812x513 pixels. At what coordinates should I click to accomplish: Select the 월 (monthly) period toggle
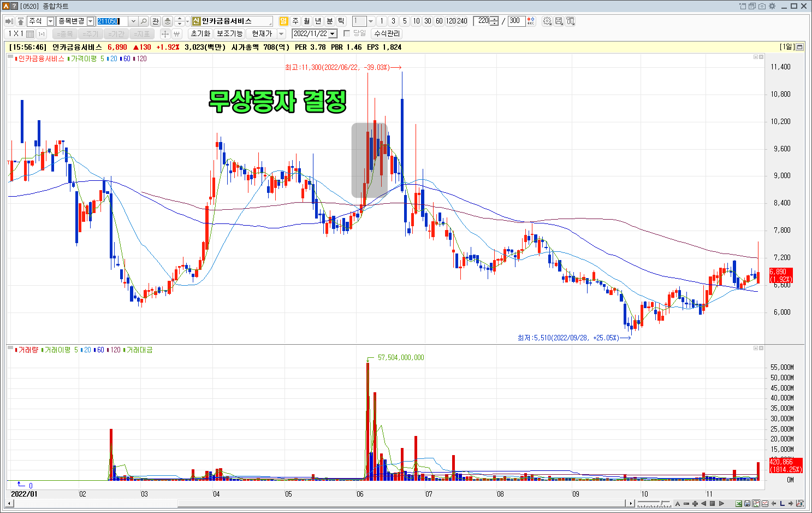click(x=306, y=21)
